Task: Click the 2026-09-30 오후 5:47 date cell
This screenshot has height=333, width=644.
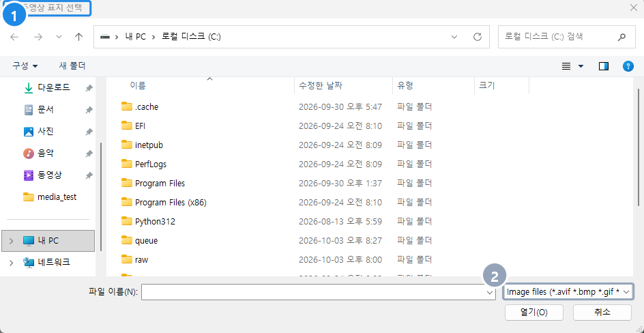Action: (x=340, y=107)
